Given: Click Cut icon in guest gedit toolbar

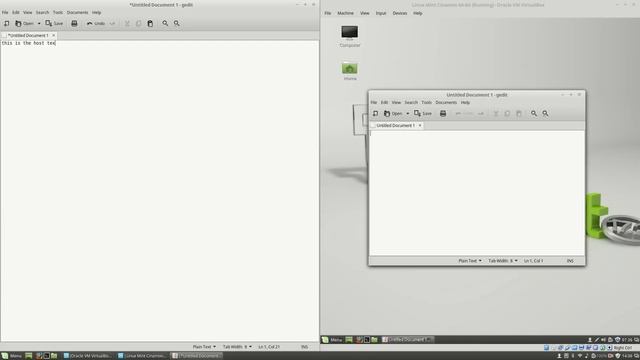Looking at the screenshot, I should coord(496,113).
